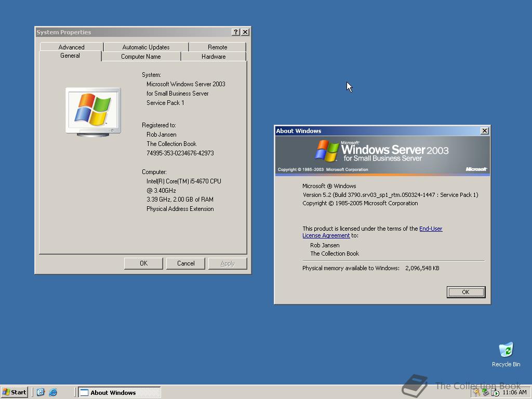
Task: Open the Recycle Bin desktop icon
Action: pyautogui.click(x=506, y=354)
